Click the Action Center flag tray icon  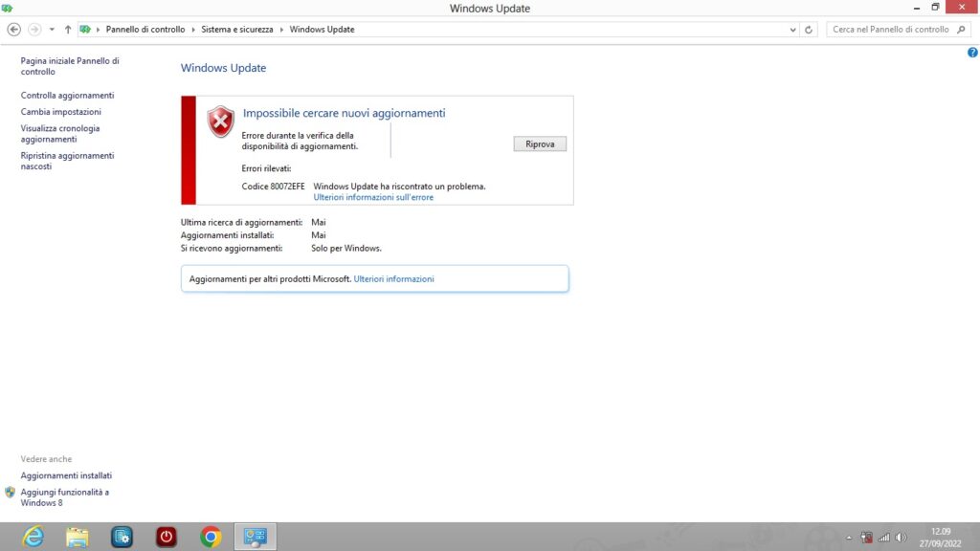866,538
